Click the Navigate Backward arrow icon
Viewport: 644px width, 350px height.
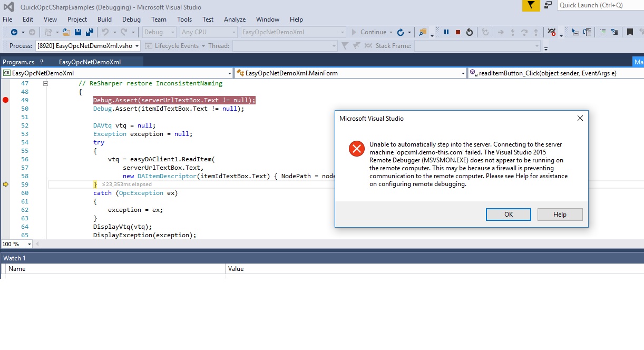pyautogui.click(x=14, y=32)
